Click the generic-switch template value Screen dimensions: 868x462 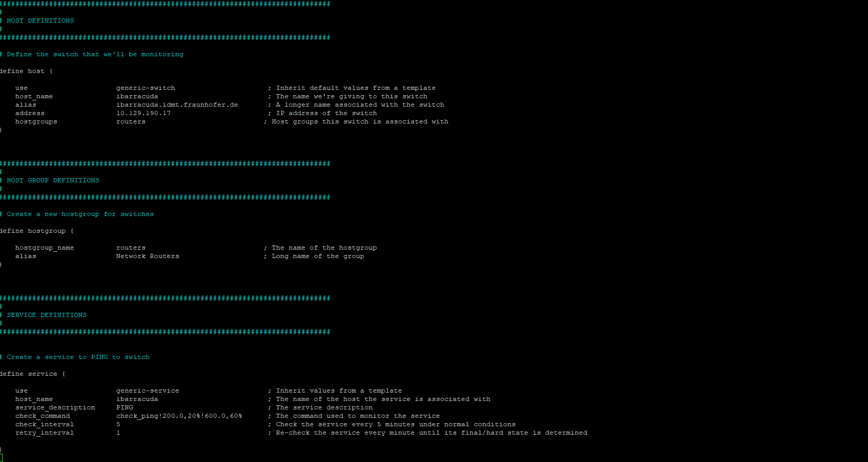tap(146, 88)
